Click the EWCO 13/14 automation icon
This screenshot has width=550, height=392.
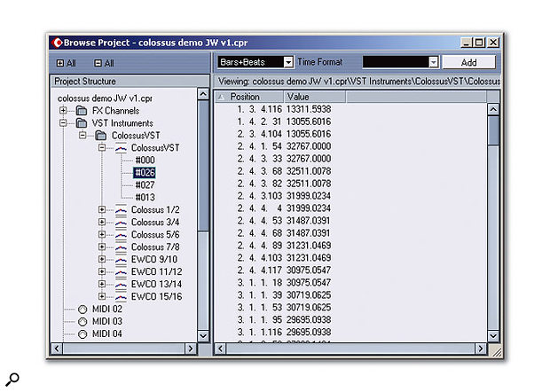[121, 284]
